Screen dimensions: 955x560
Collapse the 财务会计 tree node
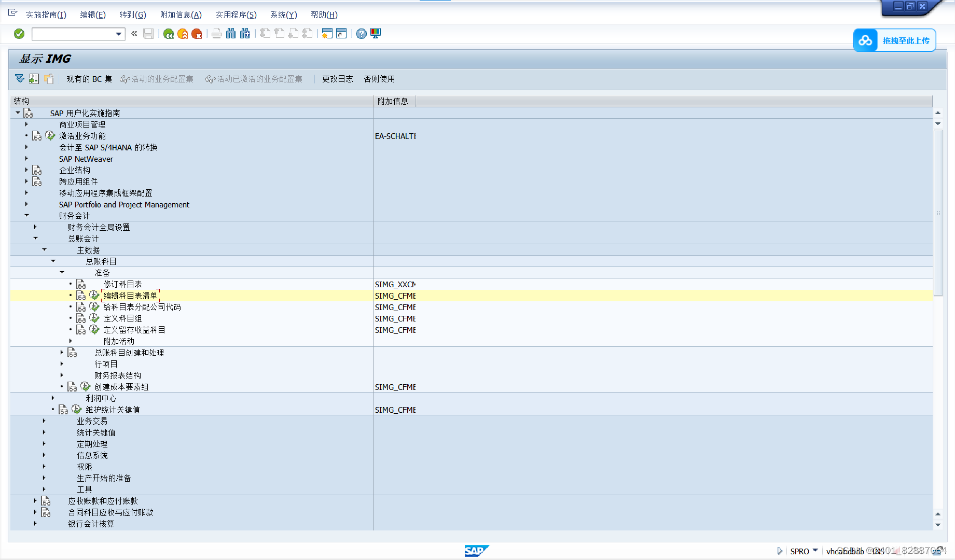pyautogui.click(x=26, y=216)
